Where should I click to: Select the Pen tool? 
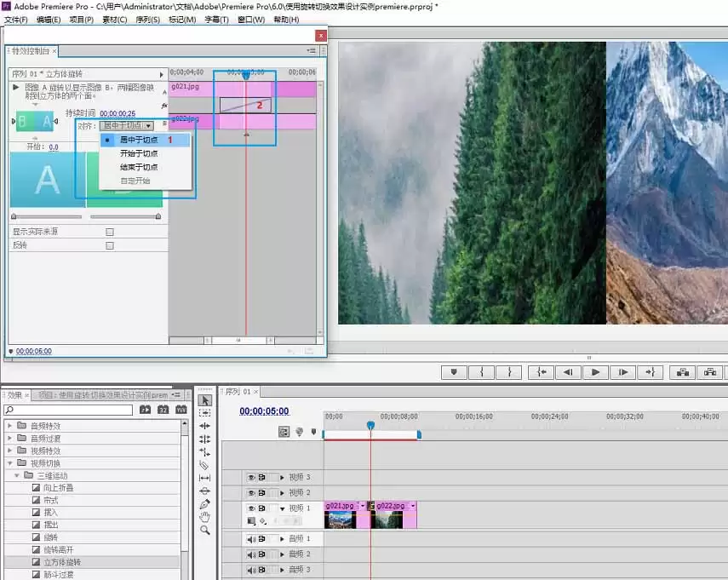coord(204,504)
